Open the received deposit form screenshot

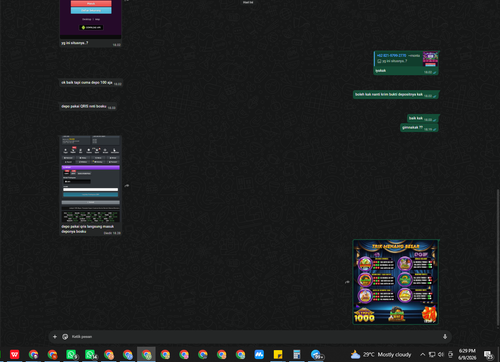click(x=90, y=179)
